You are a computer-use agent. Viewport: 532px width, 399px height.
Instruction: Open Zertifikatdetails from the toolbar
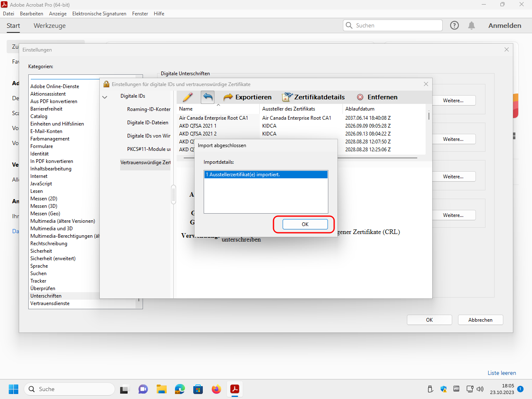pos(313,97)
